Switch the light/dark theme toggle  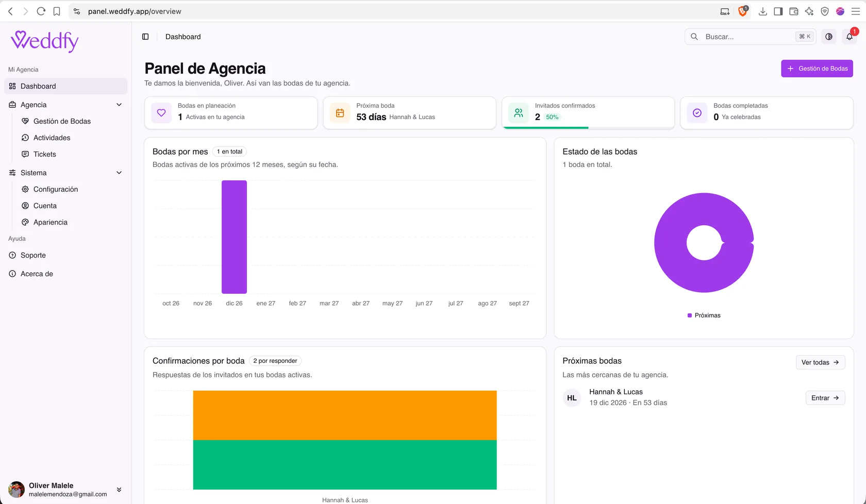[829, 37]
